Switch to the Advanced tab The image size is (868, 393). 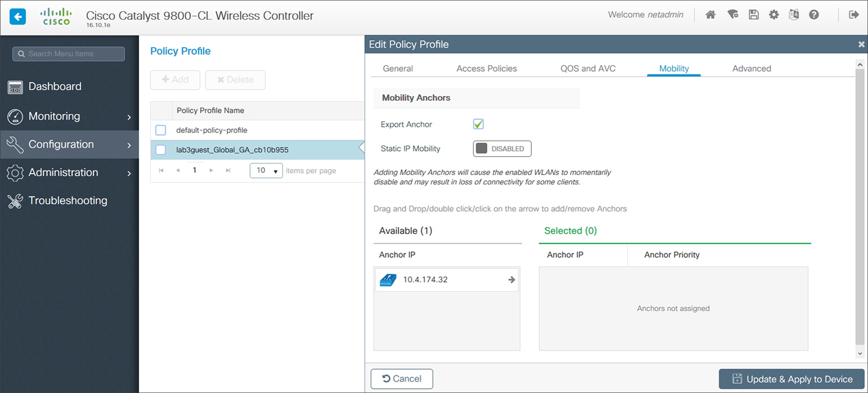click(x=752, y=69)
